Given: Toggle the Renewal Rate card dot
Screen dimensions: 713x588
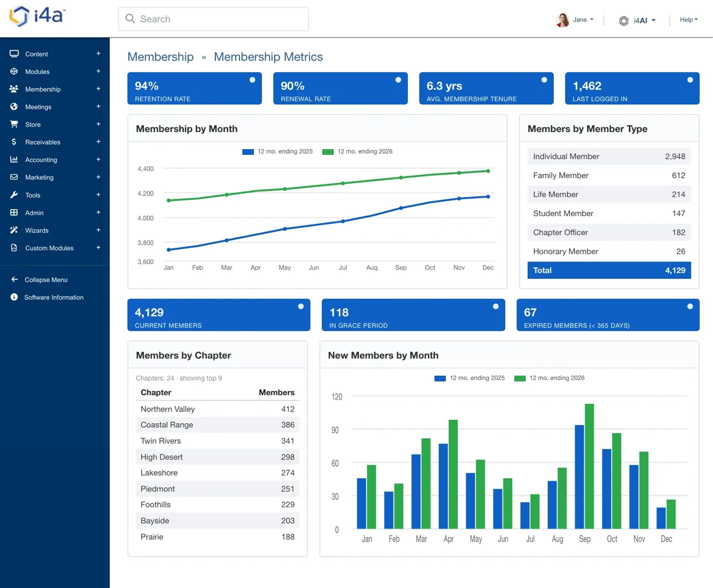Looking at the screenshot, I should coord(398,80).
